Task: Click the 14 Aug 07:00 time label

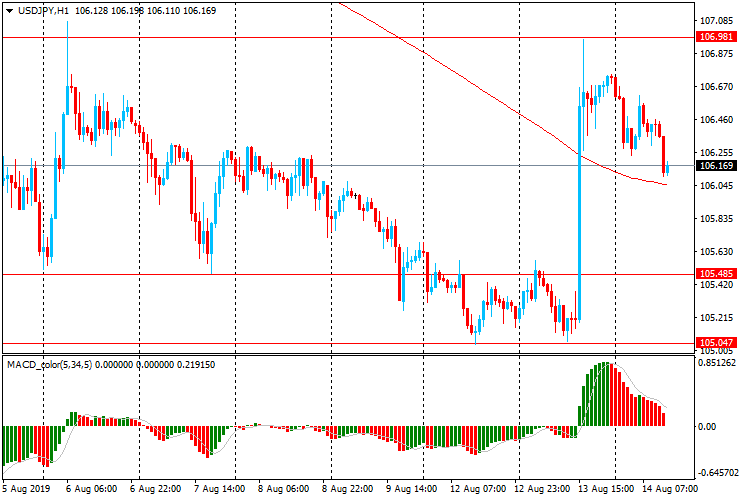Action: point(669,488)
